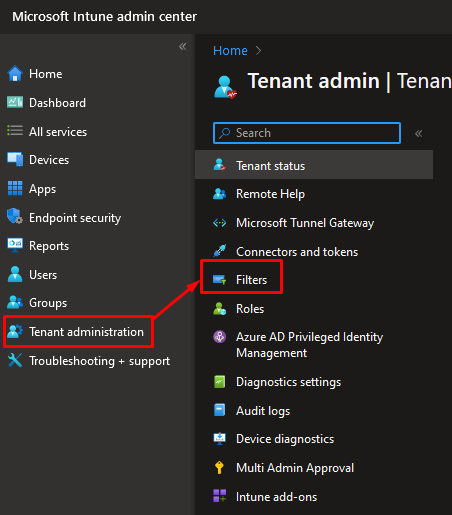The width and height of the screenshot is (452, 515).
Task: Select Endpoint security in sidebar
Action: [75, 218]
